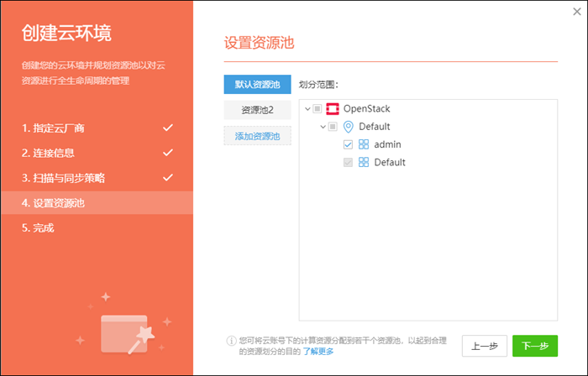
Task: Click the OpenStack logo icon in tree
Action: point(333,109)
